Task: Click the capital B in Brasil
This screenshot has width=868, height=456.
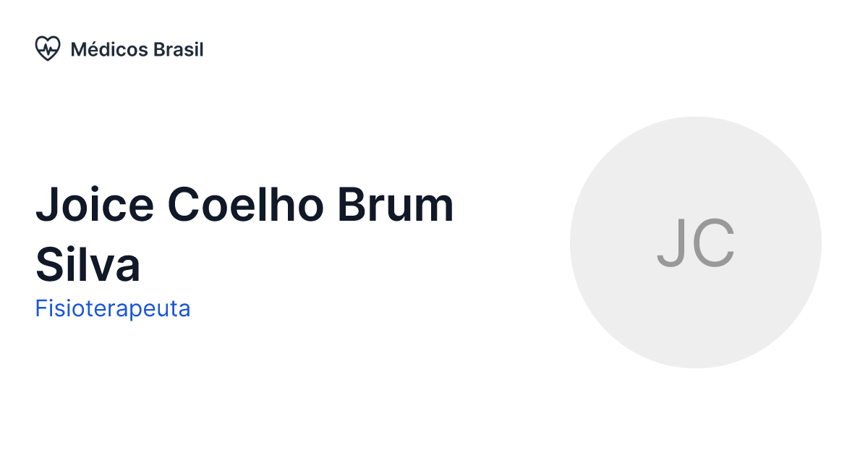Action: (x=158, y=49)
